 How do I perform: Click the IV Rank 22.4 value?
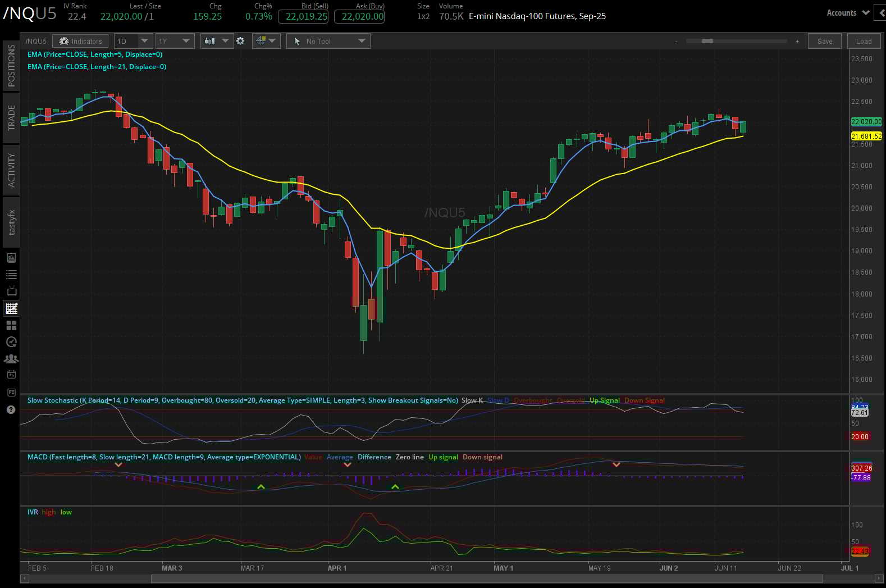77,16
